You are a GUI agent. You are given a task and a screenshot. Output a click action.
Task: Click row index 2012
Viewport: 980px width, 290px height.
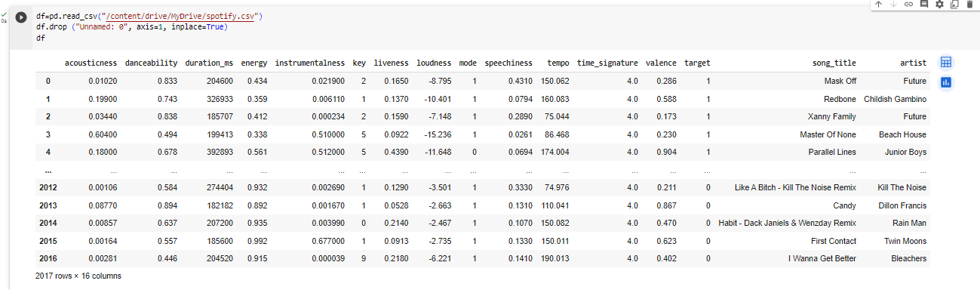[x=48, y=187]
